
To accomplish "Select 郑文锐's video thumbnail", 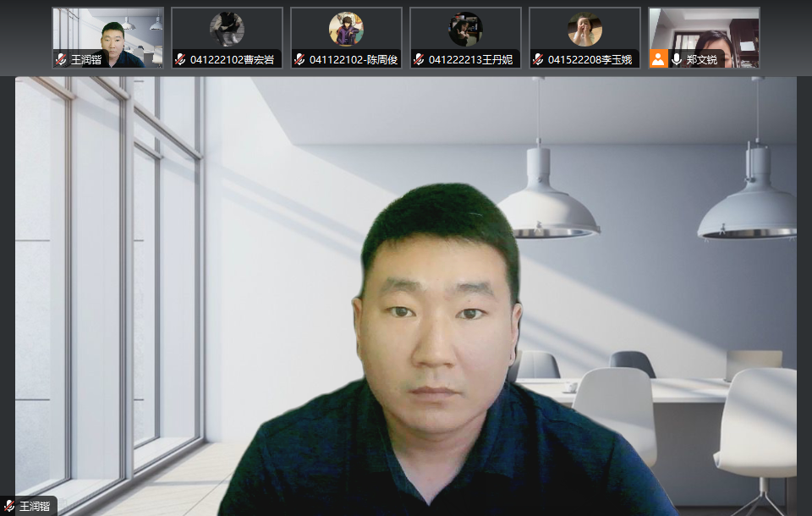I will click(x=704, y=32).
